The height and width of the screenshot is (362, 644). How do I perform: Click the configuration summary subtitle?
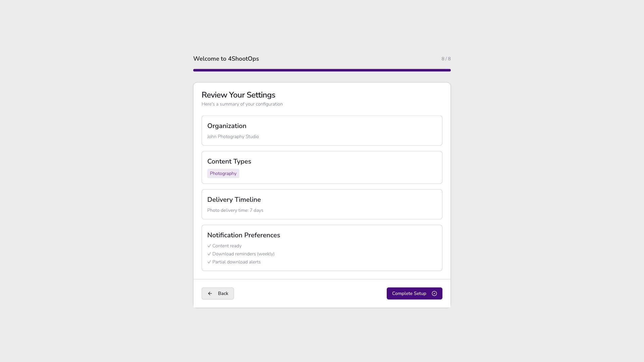(x=242, y=104)
